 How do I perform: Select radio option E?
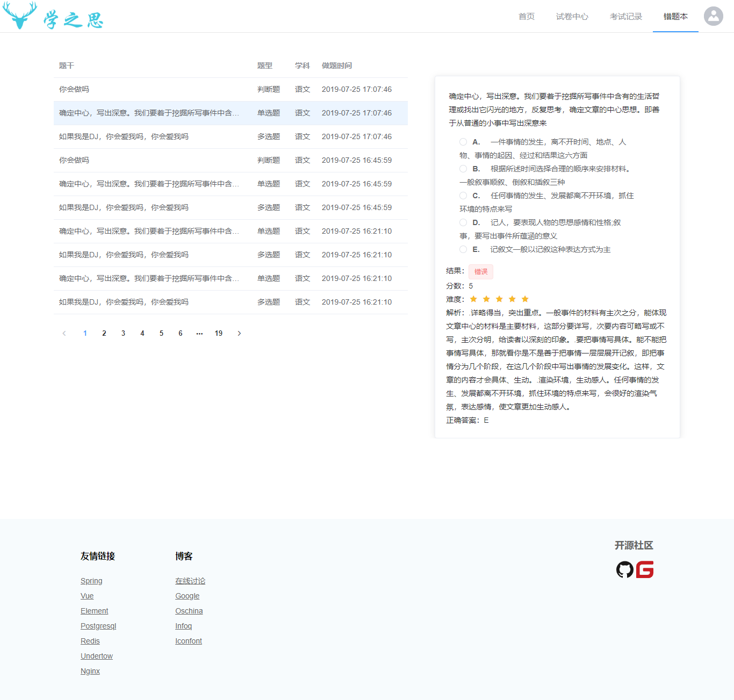click(463, 249)
